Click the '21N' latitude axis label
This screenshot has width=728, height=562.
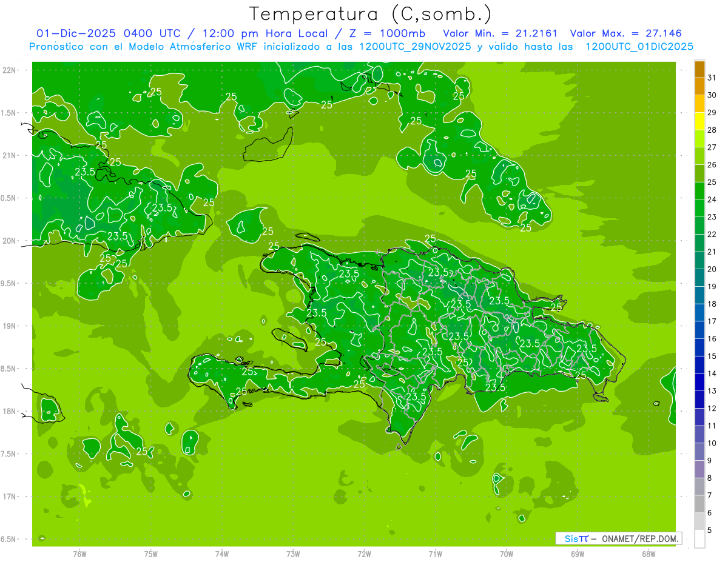[x=8, y=156]
